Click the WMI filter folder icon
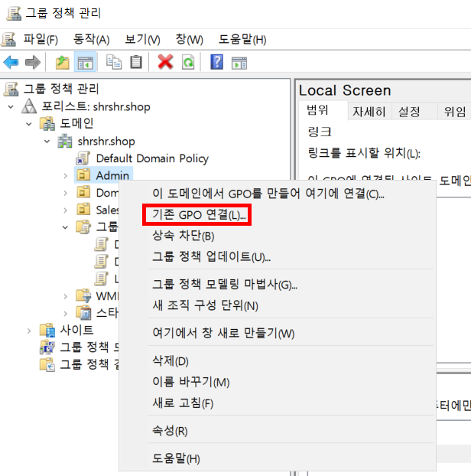 (x=83, y=295)
